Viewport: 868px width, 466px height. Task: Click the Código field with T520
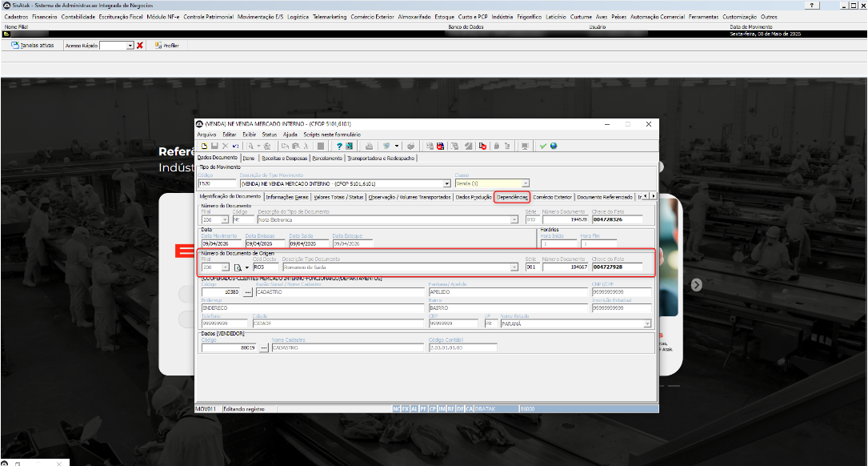pyautogui.click(x=217, y=183)
